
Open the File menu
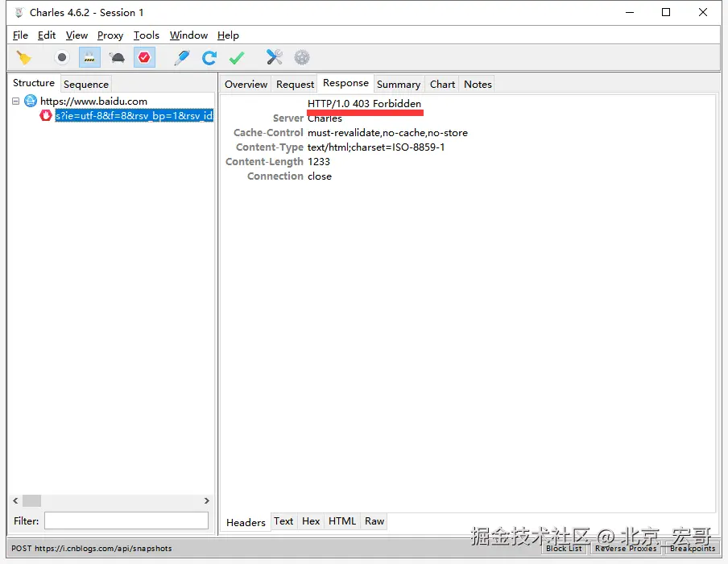(x=20, y=35)
